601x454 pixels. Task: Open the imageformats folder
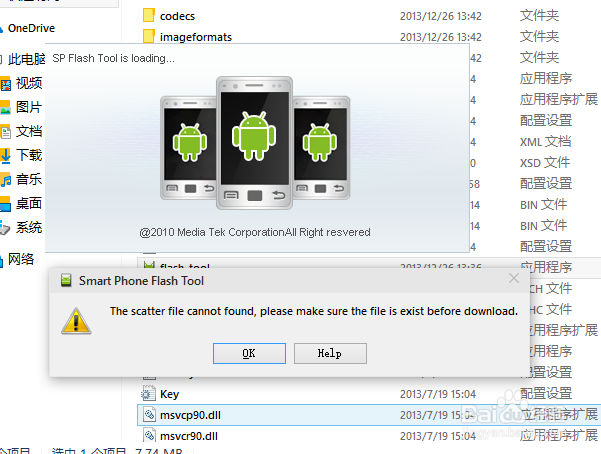(x=195, y=37)
